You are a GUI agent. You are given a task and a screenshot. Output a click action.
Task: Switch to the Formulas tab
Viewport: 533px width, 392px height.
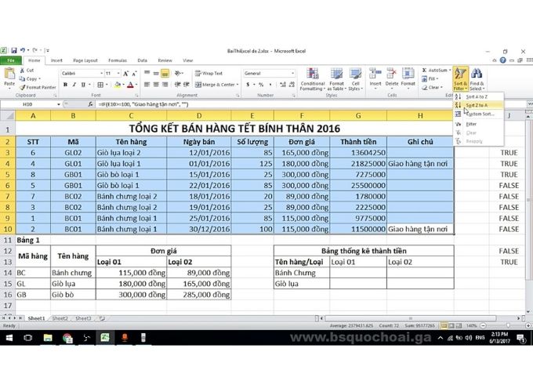tap(118, 60)
